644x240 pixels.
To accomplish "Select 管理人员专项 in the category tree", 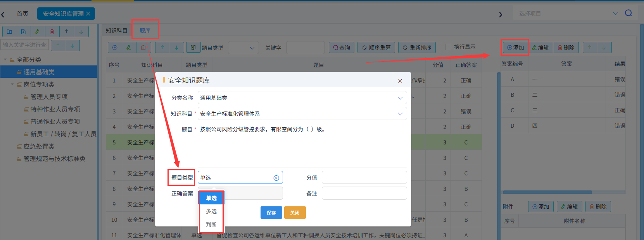I will pyautogui.click(x=49, y=97).
